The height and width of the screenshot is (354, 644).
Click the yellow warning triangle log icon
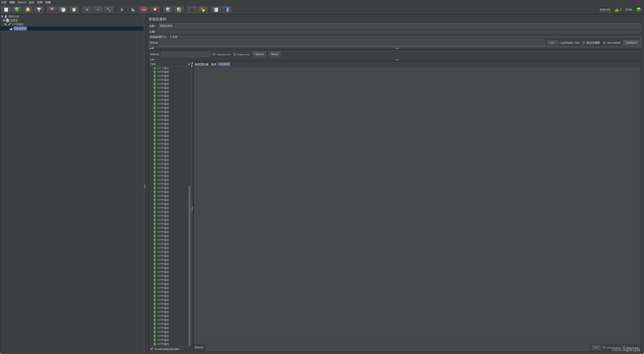[x=617, y=10]
